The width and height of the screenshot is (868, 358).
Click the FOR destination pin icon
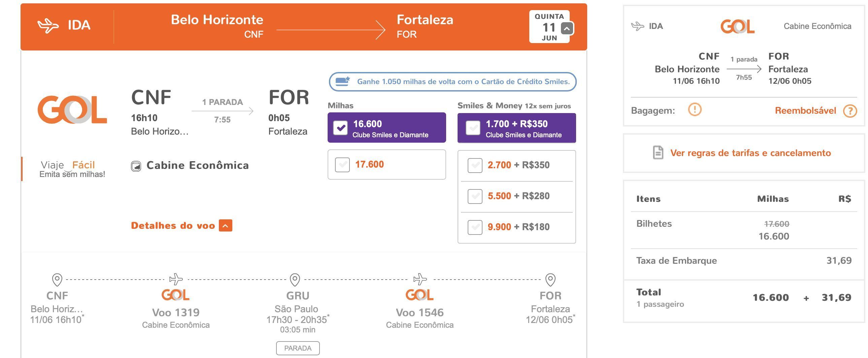(x=550, y=279)
